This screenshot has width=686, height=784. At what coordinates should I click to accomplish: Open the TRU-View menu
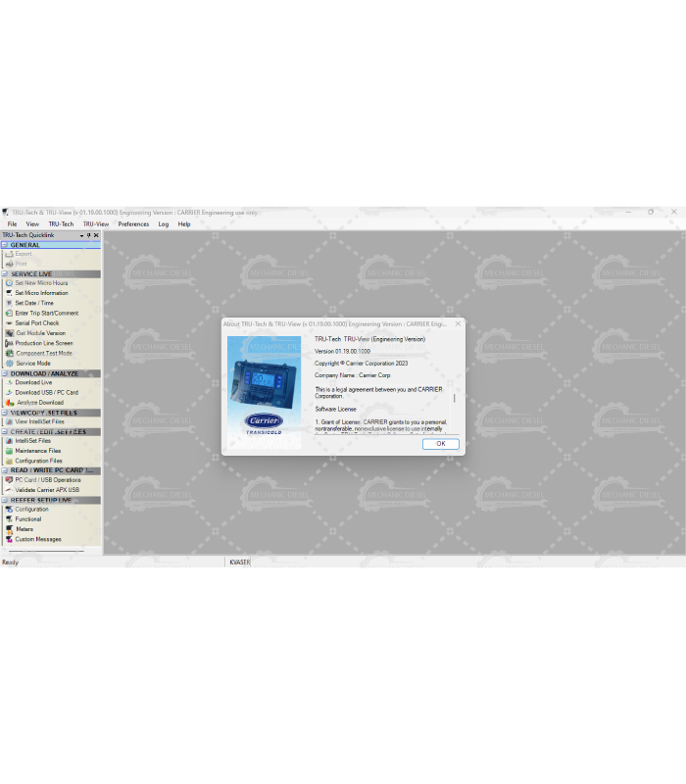coord(95,224)
